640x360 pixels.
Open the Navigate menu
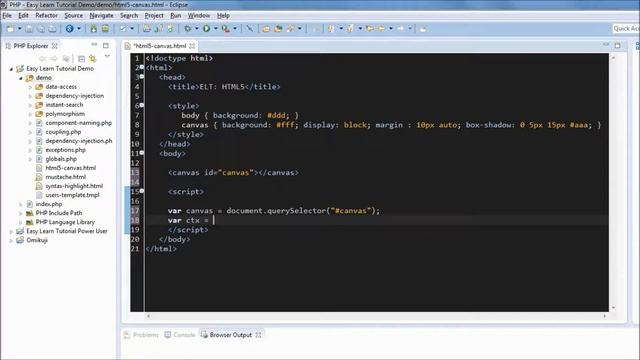(102, 16)
